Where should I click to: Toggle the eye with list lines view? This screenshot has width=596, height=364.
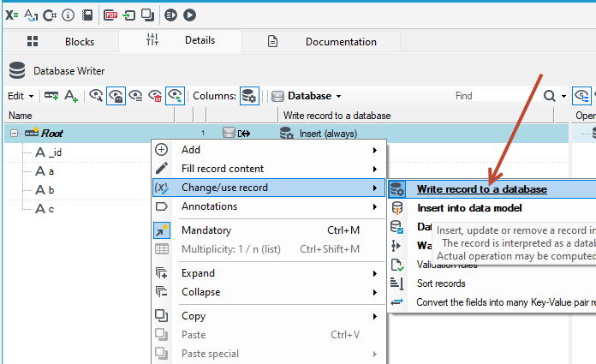pyautogui.click(x=135, y=95)
